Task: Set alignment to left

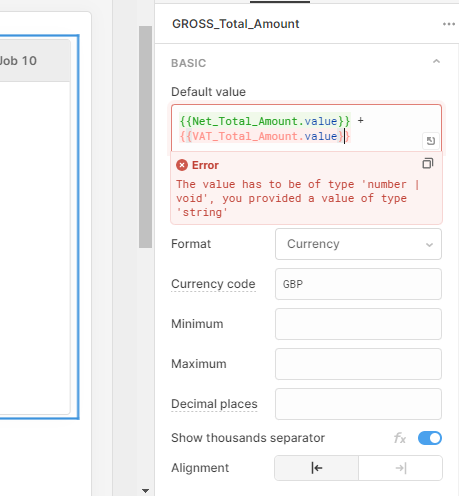Action: click(x=316, y=468)
